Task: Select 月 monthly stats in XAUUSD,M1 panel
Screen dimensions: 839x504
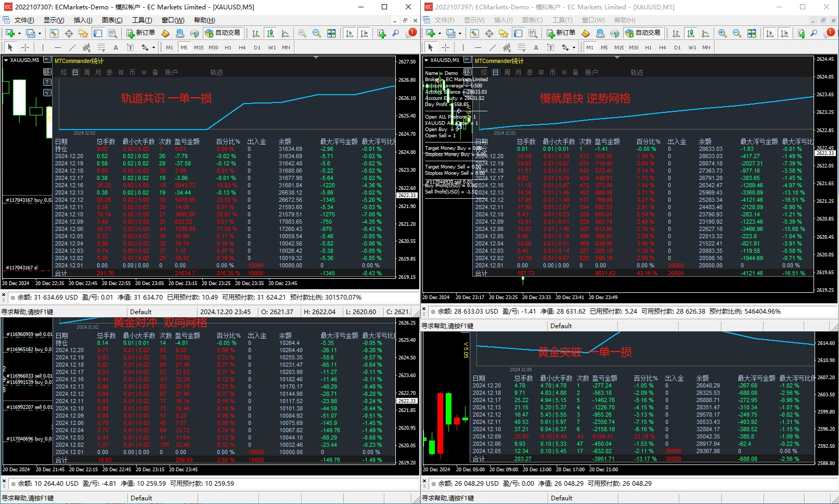Action: 519,72
